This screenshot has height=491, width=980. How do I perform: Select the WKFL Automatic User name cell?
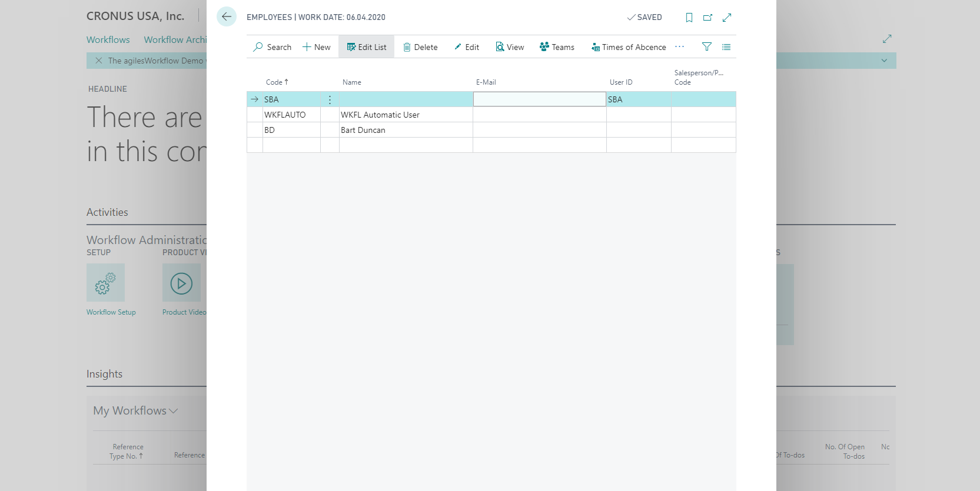tap(406, 115)
